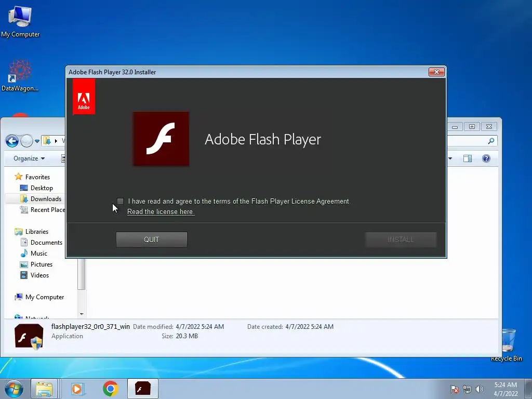Open the view options dropdown arrow
The height and width of the screenshot is (399, 532).
450,158
